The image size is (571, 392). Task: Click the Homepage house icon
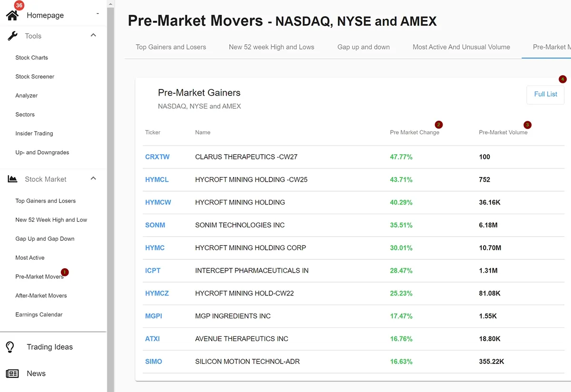point(12,15)
